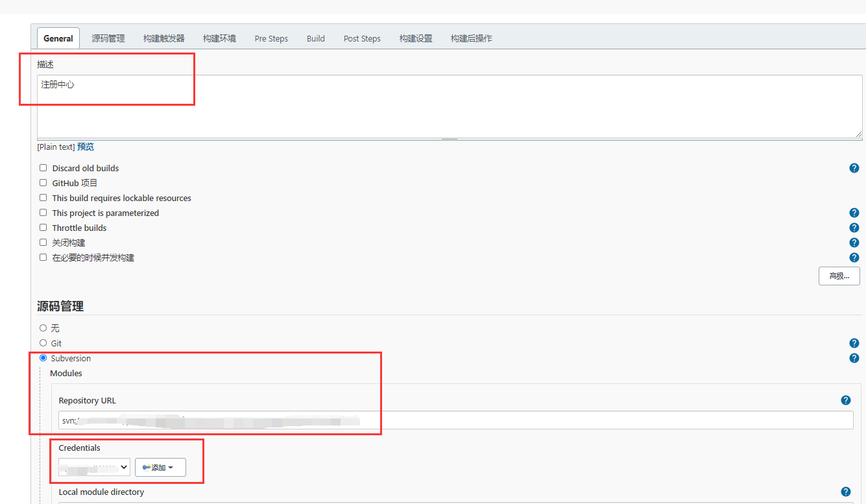Open help for Subversion option
This screenshot has height=504, width=866.
coord(854,357)
